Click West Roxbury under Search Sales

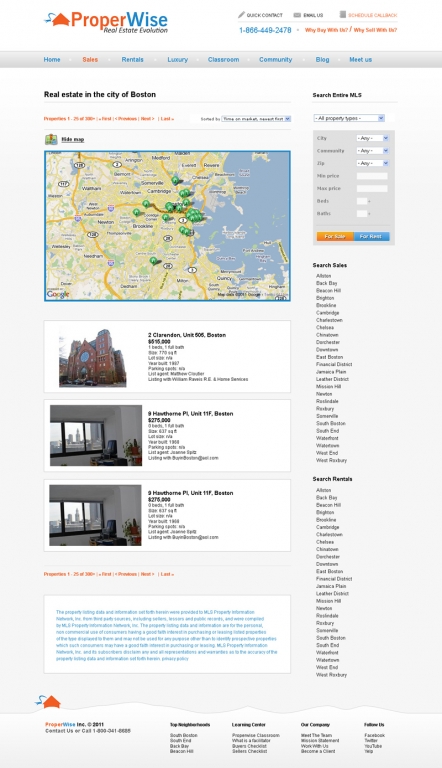(331, 460)
